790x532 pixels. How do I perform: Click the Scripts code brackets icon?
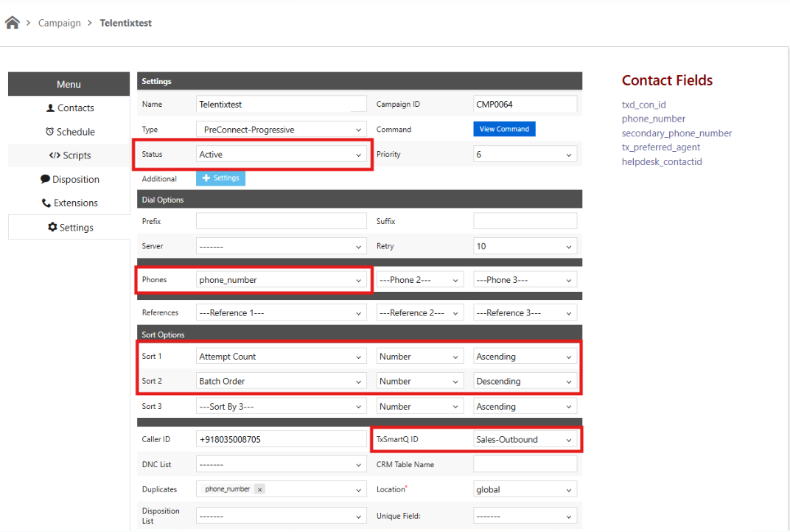[55, 155]
